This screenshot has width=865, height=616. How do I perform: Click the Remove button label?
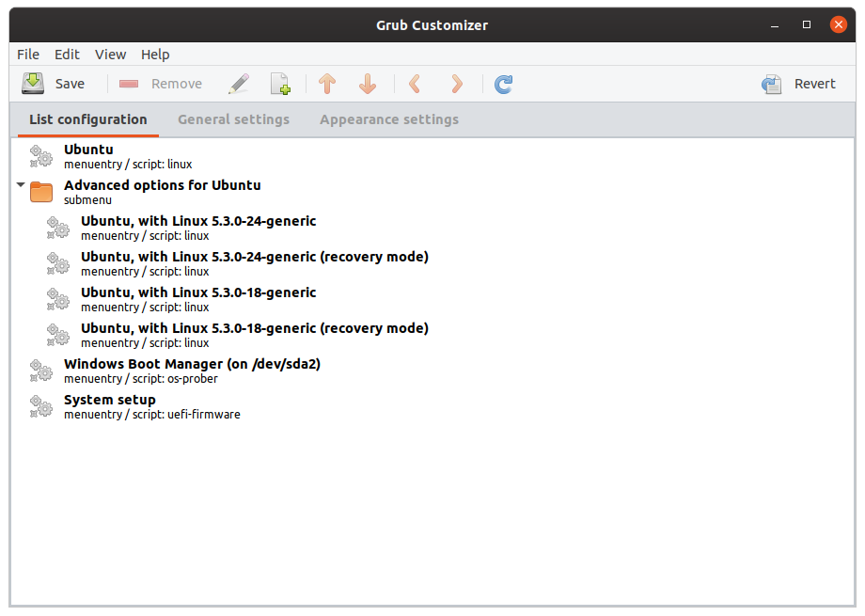(x=177, y=84)
